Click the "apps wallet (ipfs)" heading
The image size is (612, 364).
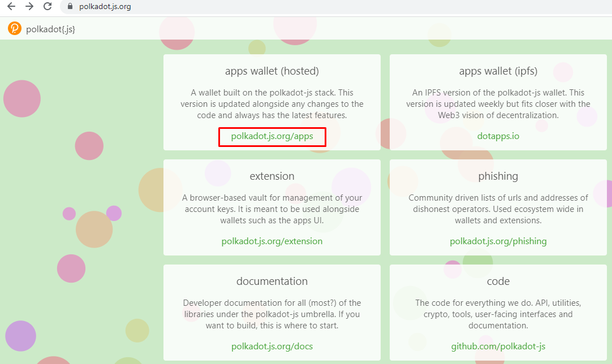click(x=498, y=71)
